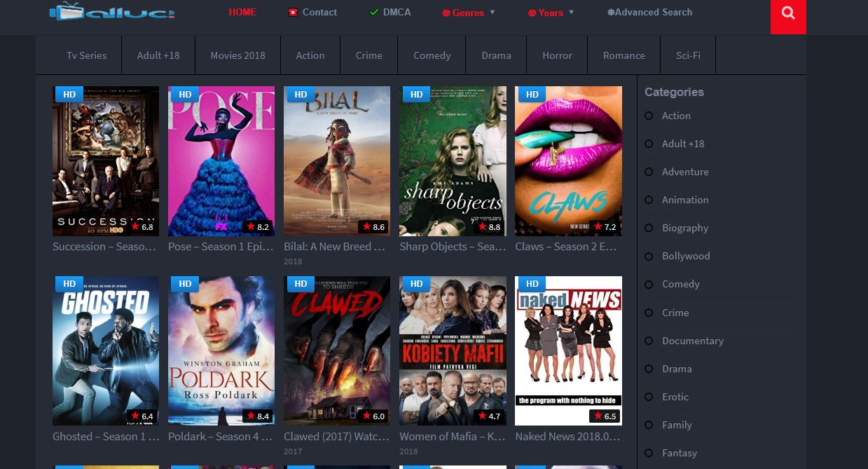Image resolution: width=868 pixels, height=469 pixels.
Task: Open the Claws – Season 2 title link
Action: [566, 247]
